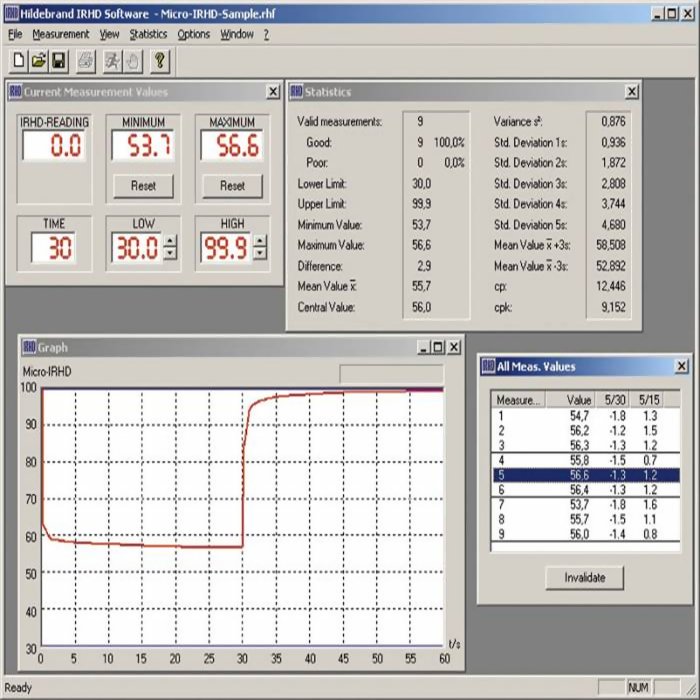Screen dimensions: 700x700
Task: Click the TIME value field
Action: [x=54, y=249]
